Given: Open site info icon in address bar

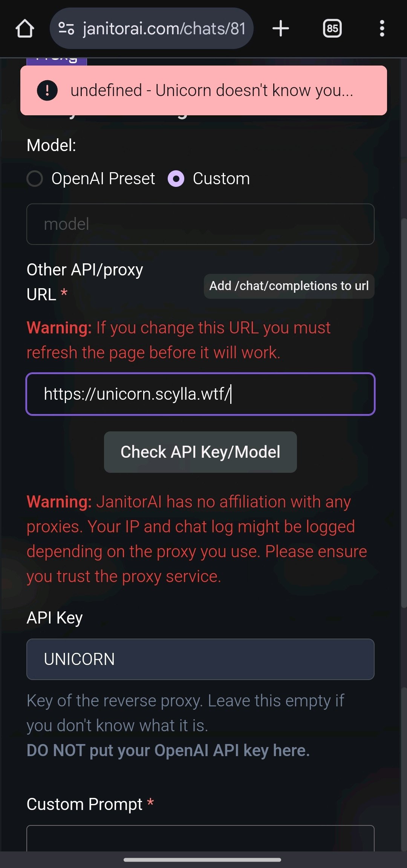Looking at the screenshot, I should pyautogui.click(x=66, y=29).
